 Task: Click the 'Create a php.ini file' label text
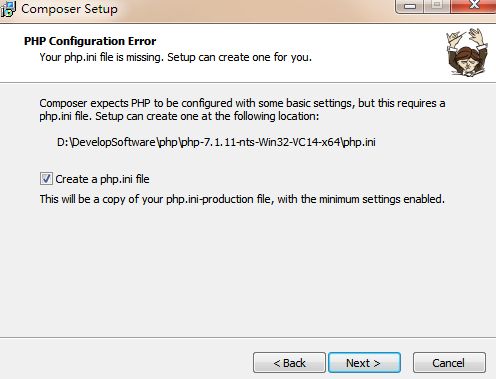pyautogui.click(x=102, y=179)
